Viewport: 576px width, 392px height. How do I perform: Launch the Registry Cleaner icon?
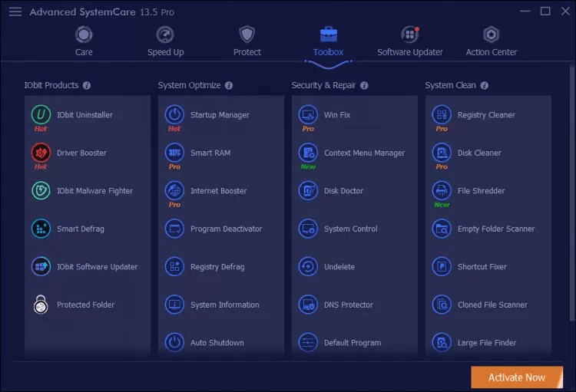tap(442, 114)
